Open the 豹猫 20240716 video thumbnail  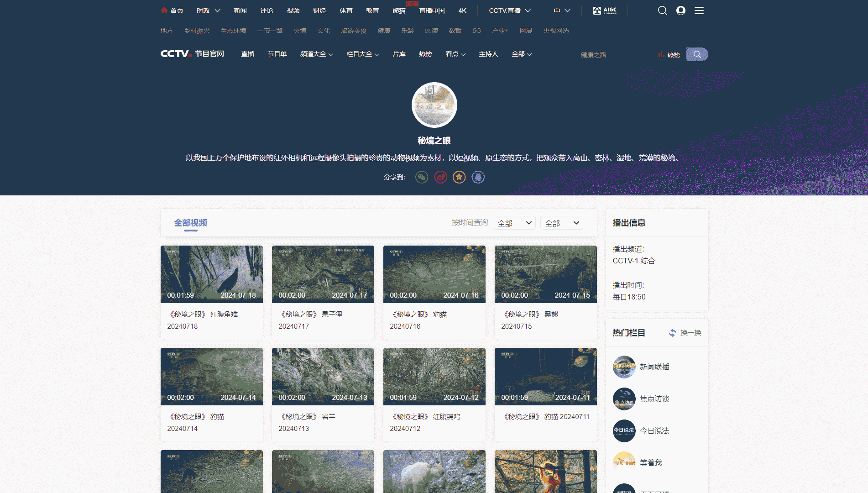[434, 274]
